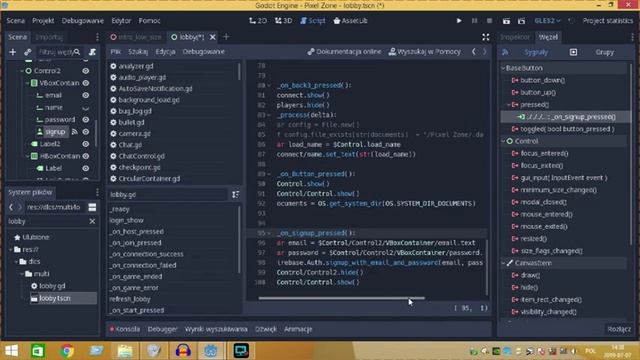Toggle file system split view icon

coord(92,207)
